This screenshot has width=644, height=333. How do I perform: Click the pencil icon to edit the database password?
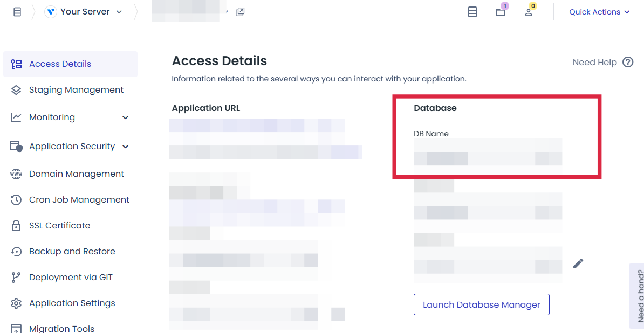pyautogui.click(x=578, y=263)
